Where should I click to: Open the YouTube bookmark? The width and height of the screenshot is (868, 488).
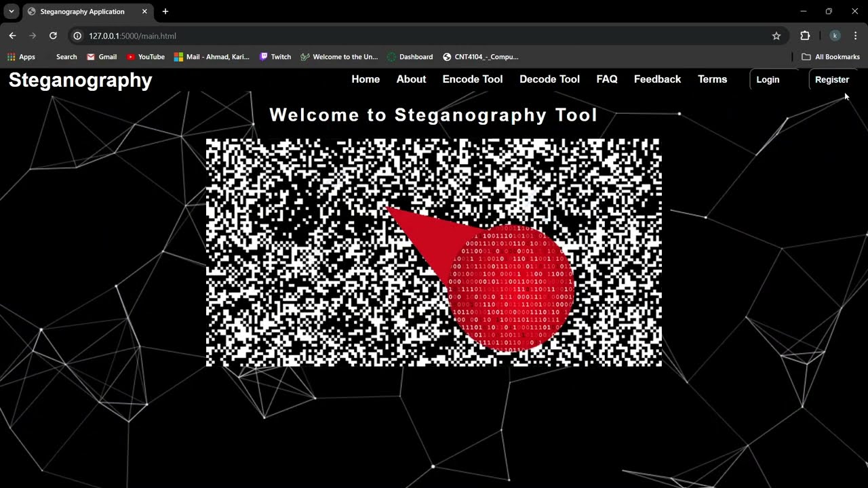145,57
